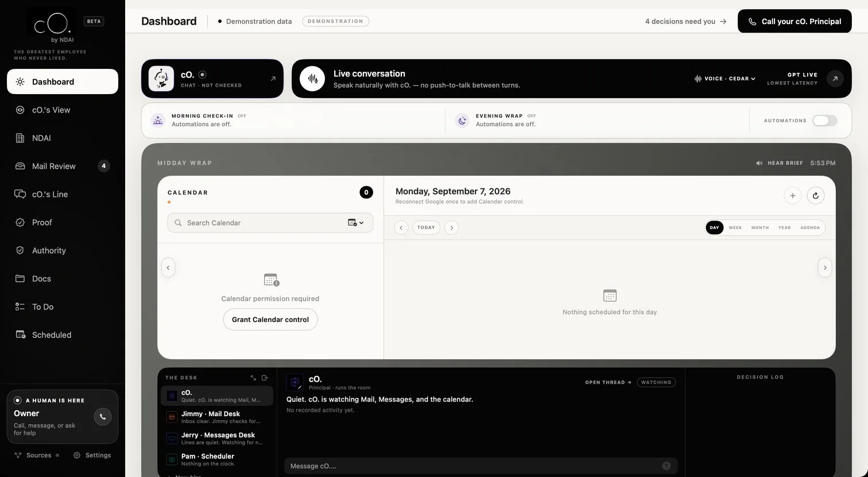The image size is (868, 477).
Task: Open the Dashboard sidebar item
Action: tap(63, 82)
